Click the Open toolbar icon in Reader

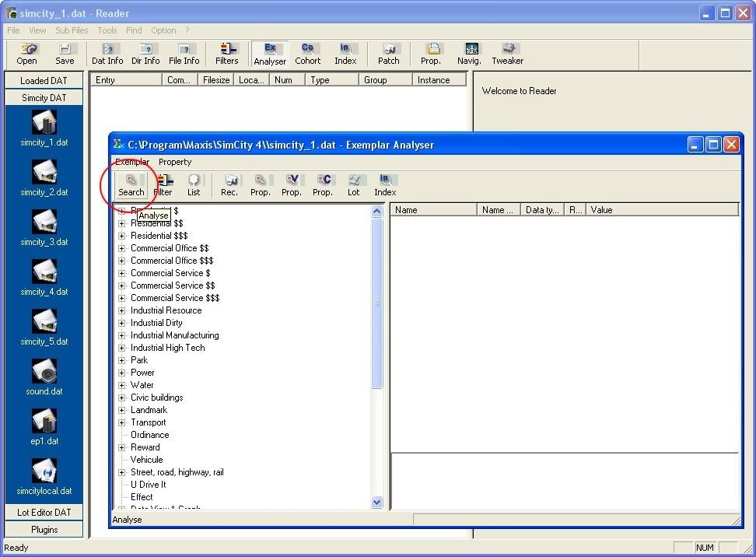(26, 54)
